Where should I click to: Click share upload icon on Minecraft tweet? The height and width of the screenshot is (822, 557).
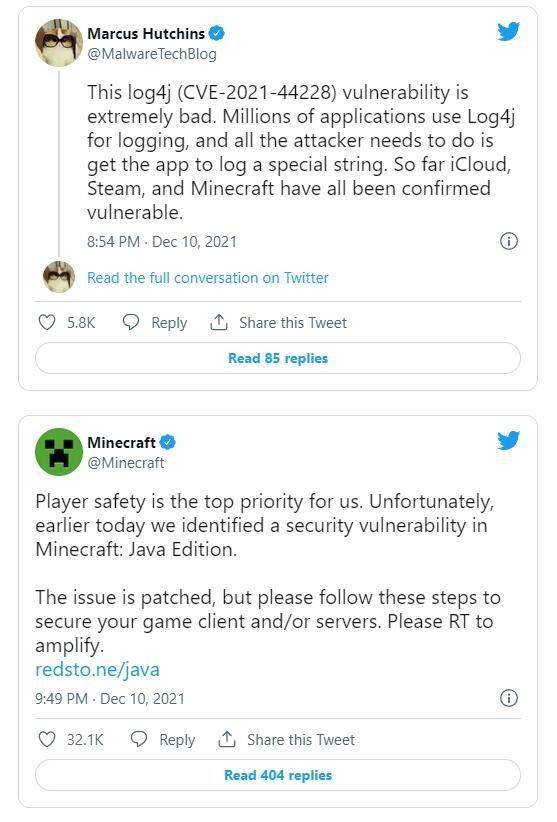[x=226, y=739]
